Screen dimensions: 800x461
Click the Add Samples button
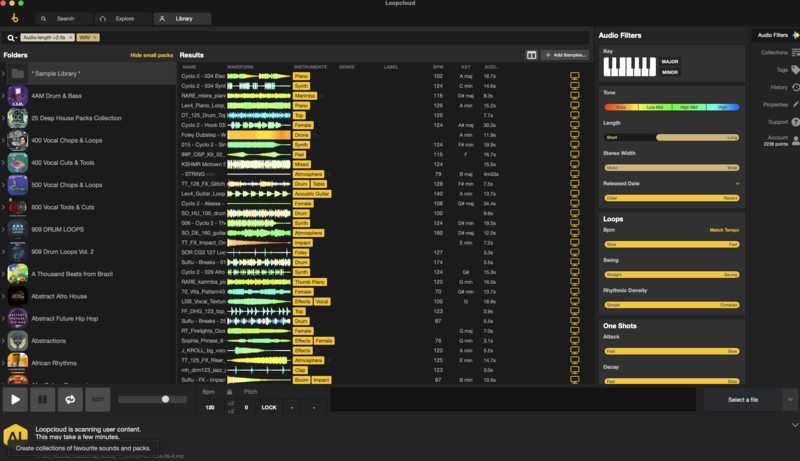click(x=565, y=55)
